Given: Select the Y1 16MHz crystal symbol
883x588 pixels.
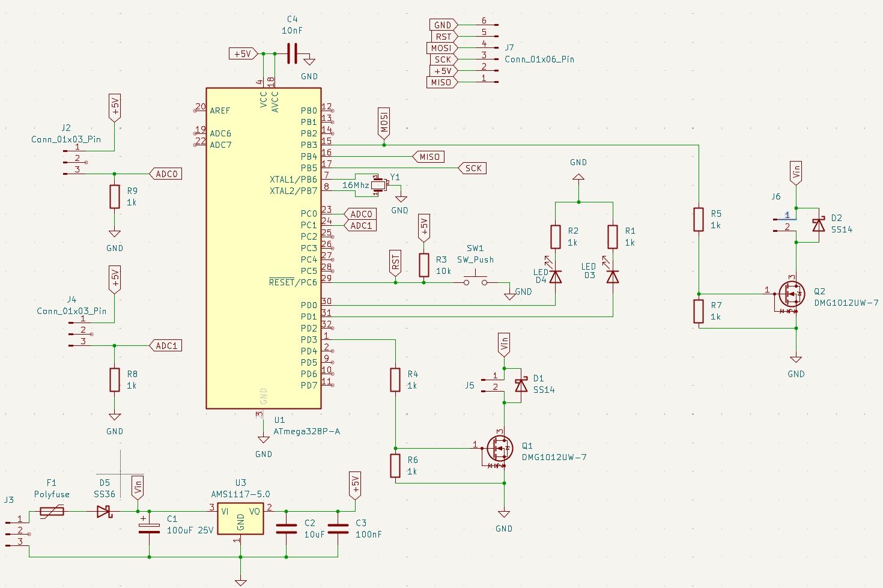Looking at the screenshot, I should 378,185.
